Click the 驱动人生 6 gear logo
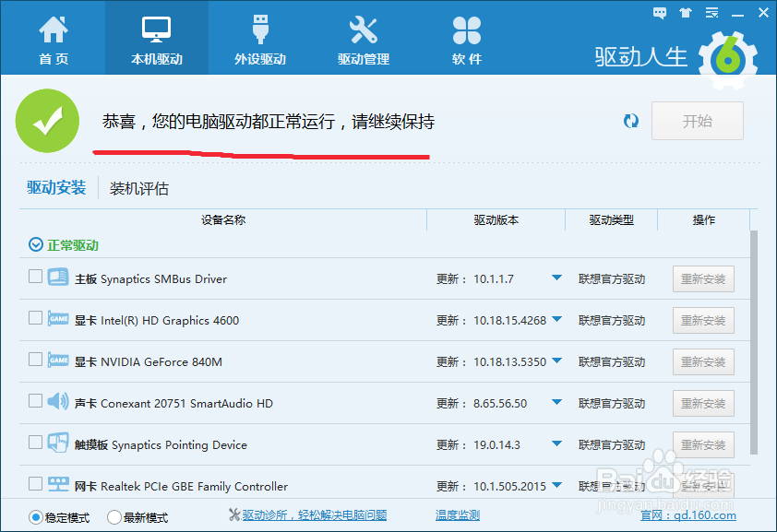The width and height of the screenshot is (777, 532). coord(728,60)
